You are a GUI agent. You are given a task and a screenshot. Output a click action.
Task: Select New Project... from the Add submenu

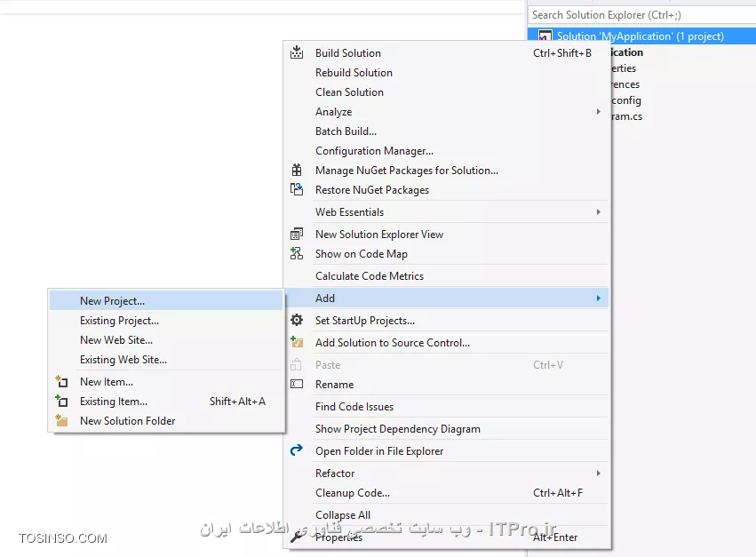(x=112, y=301)
